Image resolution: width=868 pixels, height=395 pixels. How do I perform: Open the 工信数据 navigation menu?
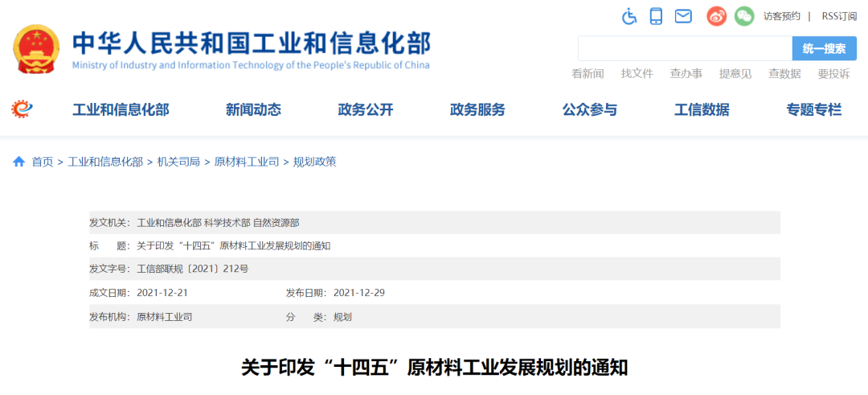click(702, 110)
